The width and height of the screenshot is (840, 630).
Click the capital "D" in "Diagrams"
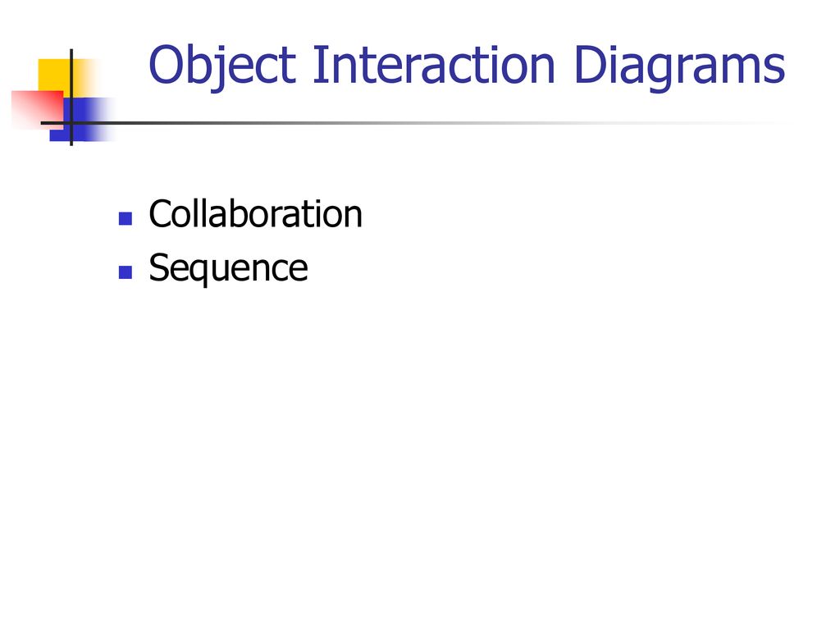[x=590, y=66]
